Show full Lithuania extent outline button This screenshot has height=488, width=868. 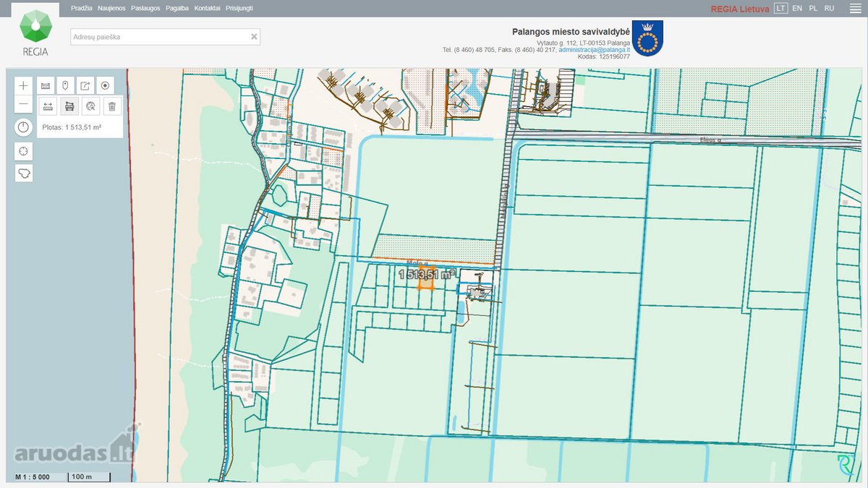(24, 174)
